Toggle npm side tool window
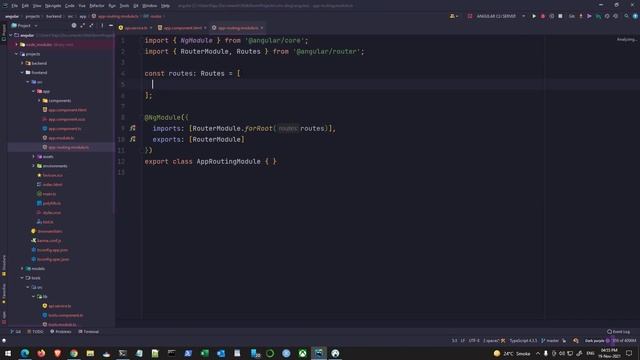This screenshot has height=360, width=640. [4, 317]
